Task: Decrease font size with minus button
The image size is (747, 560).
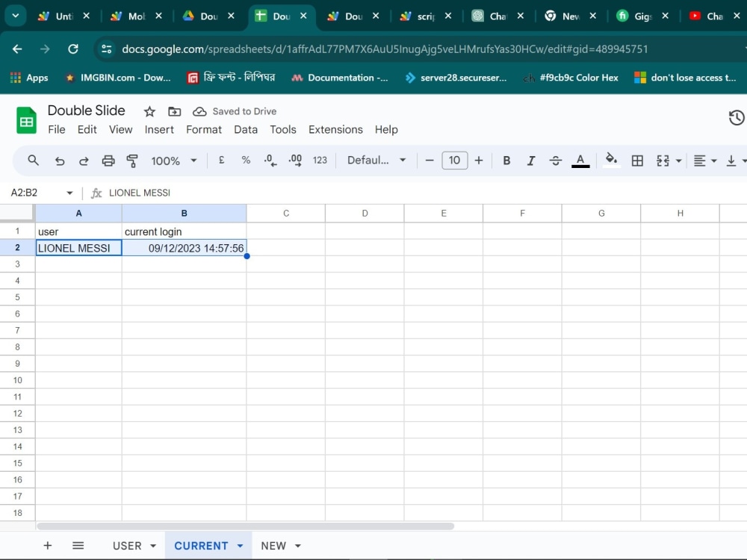Action: tap(430, 161)
